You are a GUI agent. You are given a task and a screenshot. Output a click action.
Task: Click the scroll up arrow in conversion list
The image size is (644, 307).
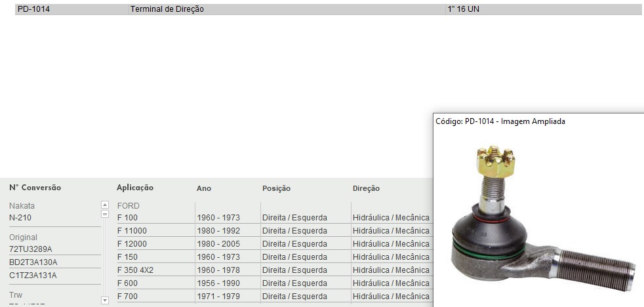tap(104, 205)
